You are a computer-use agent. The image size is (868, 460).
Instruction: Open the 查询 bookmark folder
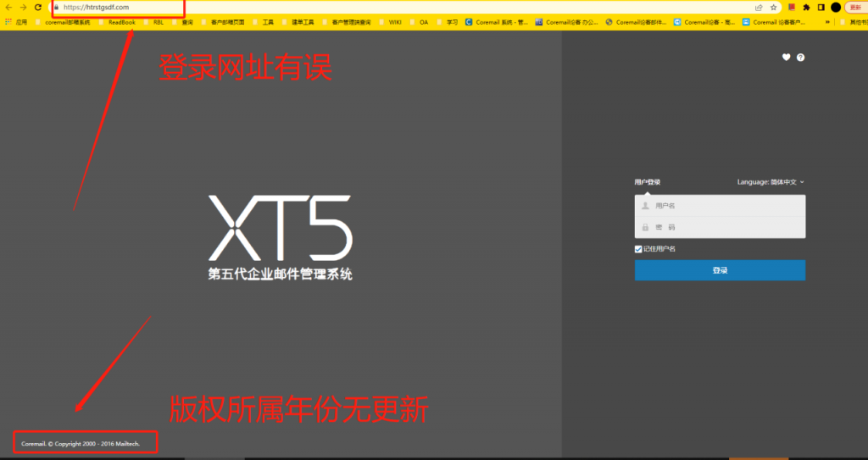183,22
